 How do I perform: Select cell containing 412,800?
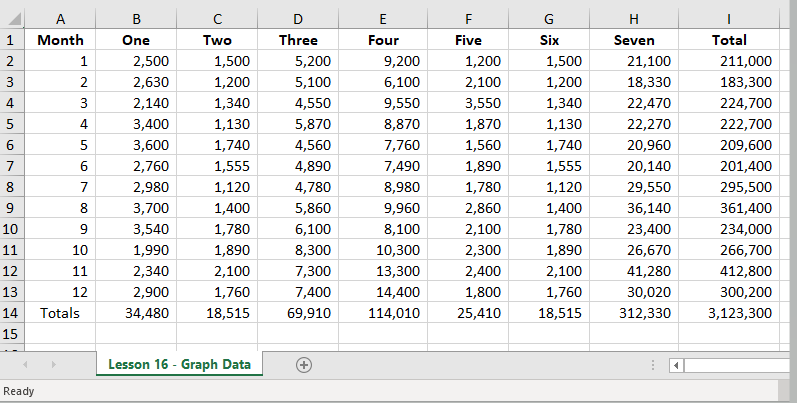click(729, 271)
